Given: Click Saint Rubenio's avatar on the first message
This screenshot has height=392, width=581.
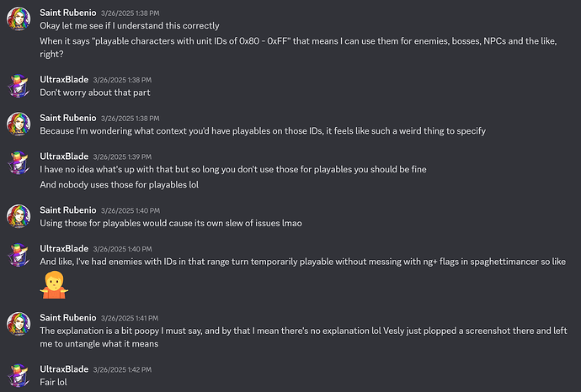Looking at the screenshot, I should [x=19, y=19].
